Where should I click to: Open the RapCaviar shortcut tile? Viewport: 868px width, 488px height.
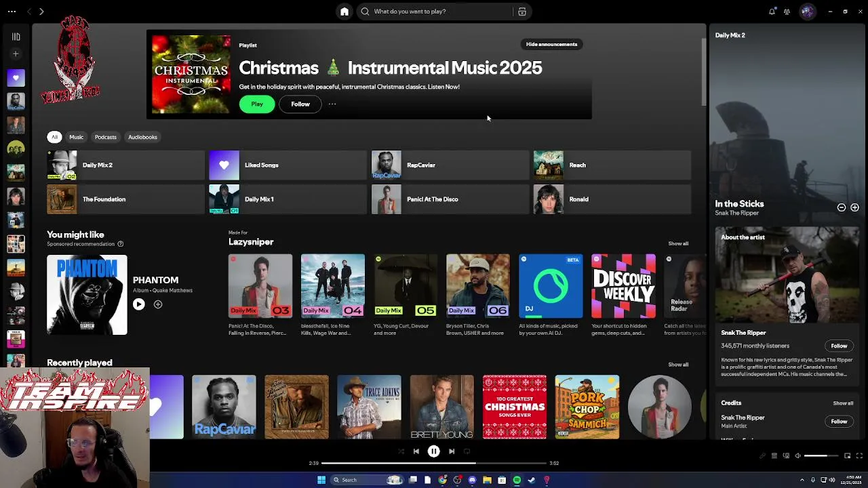pyautogui.click(x=450, y=165)
